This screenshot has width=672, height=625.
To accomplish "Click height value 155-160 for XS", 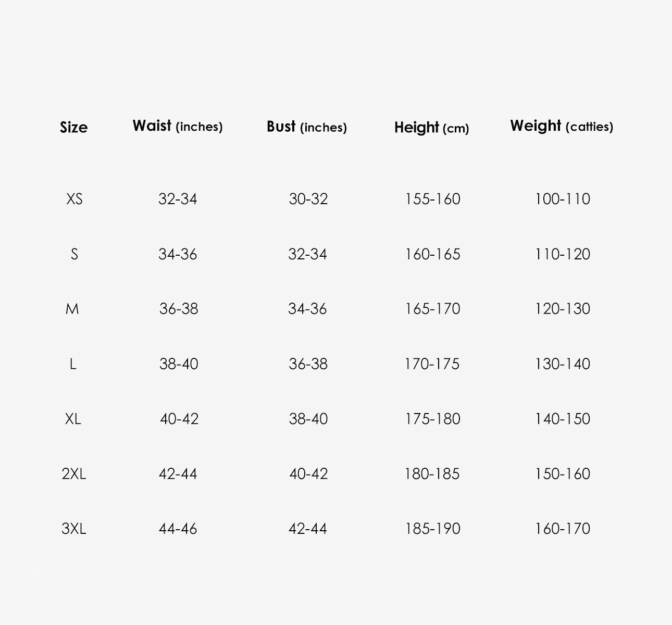I will pos(432,199).
